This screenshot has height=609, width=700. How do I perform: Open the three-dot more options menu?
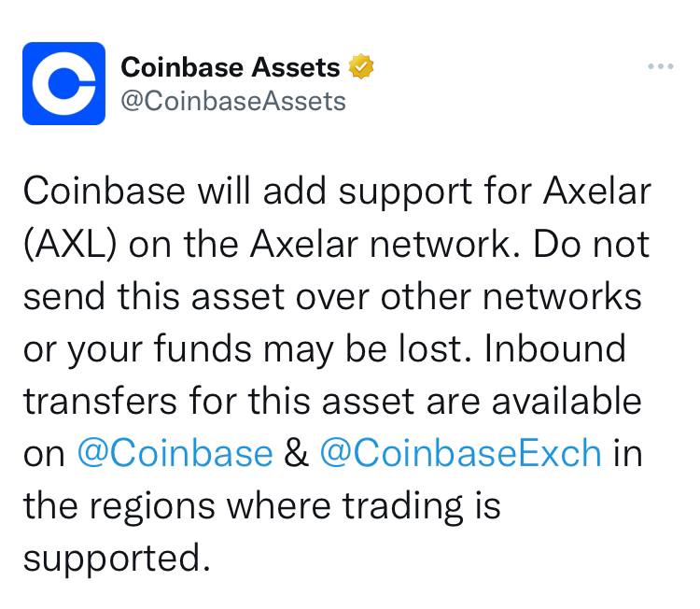[660, 67]
